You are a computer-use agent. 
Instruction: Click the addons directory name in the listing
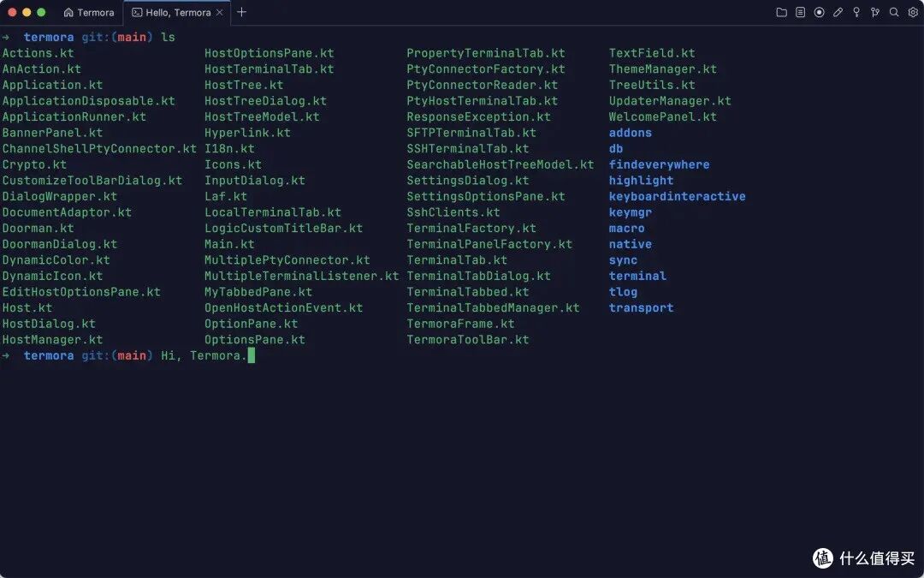pyautogui.click(x=631, y=133)
